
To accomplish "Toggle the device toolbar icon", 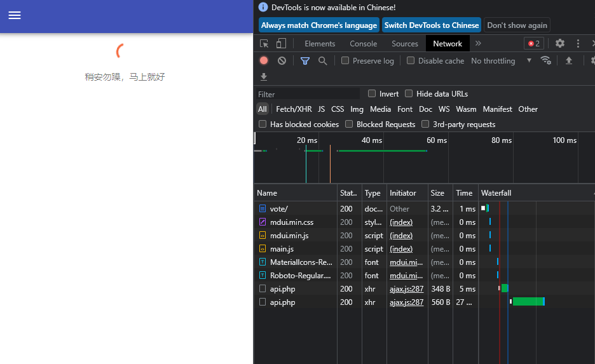I will coord(281,44).
